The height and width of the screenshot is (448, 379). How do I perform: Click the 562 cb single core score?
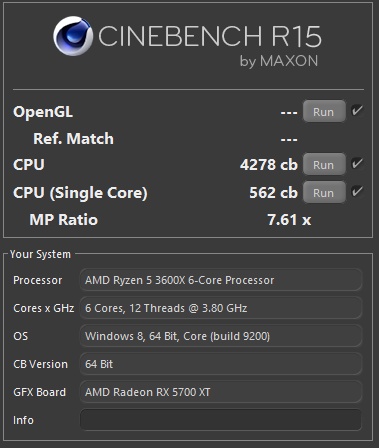click(x=273, y=193)
